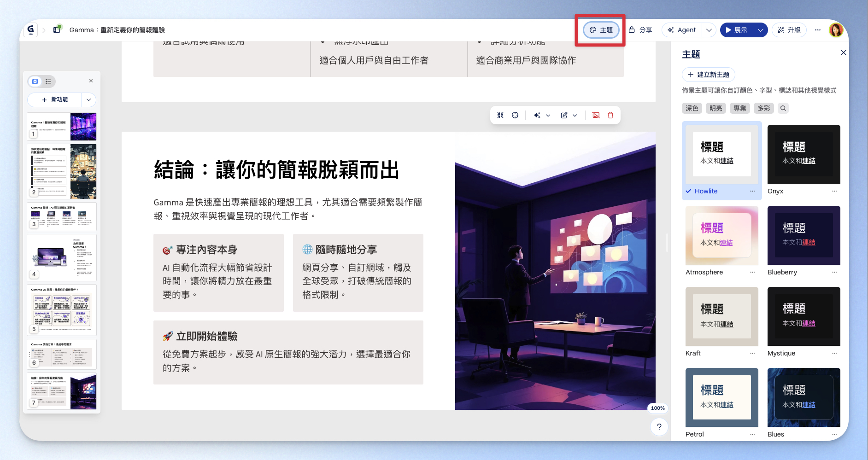This screenshot has height=460, width=868.
Task: Open the 主題 theme tab in header
Action: (601, 30)
